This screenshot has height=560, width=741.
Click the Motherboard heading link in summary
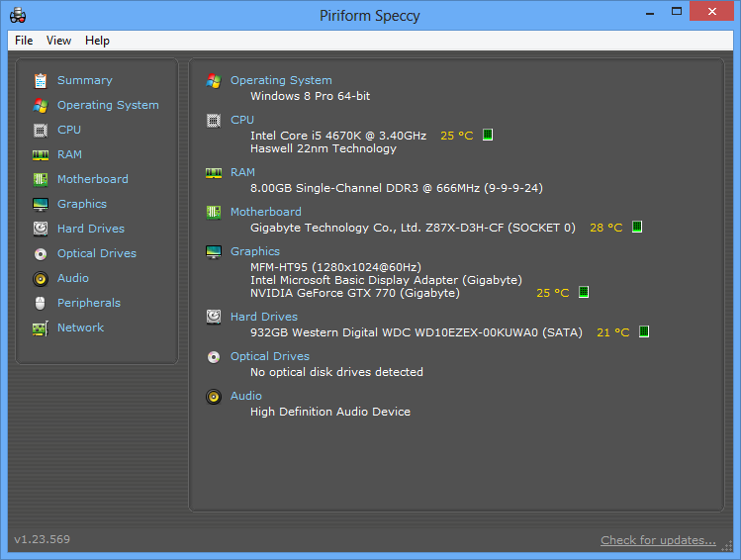click(x=265, y=212)
